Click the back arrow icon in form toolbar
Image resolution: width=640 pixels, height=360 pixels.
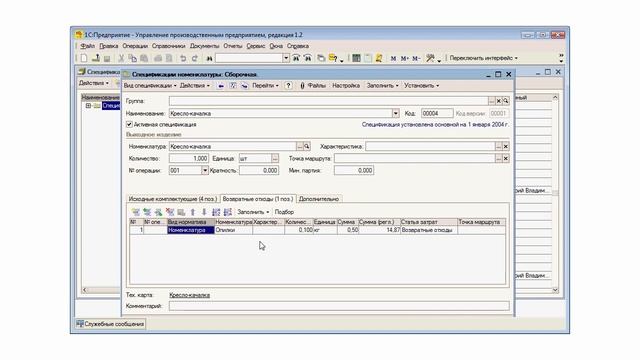coord(221,86)
